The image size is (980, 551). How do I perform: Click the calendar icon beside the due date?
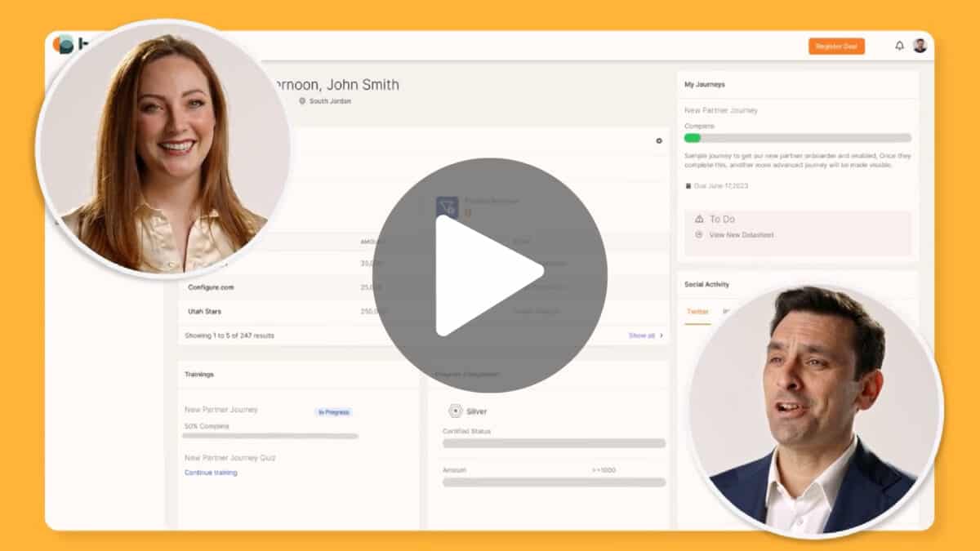tap(688, 186)
